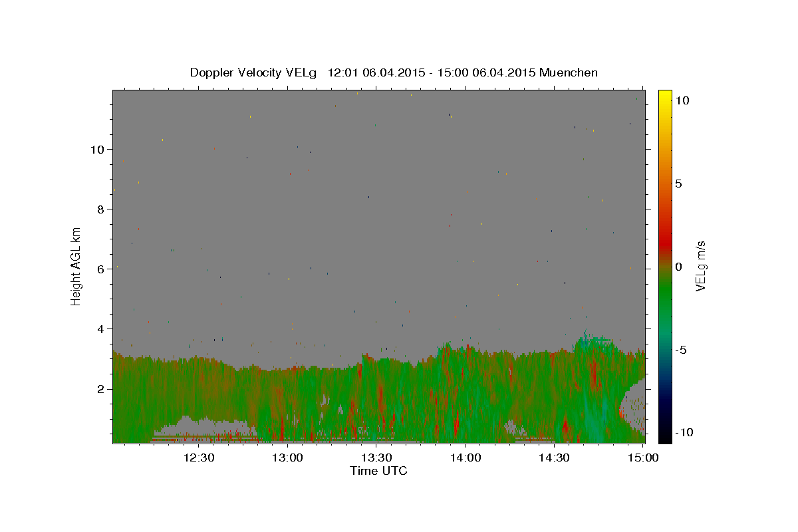Select the 13:30 time tick label
Viewport: 798px width, 532px height.
[x=376, y=458]
